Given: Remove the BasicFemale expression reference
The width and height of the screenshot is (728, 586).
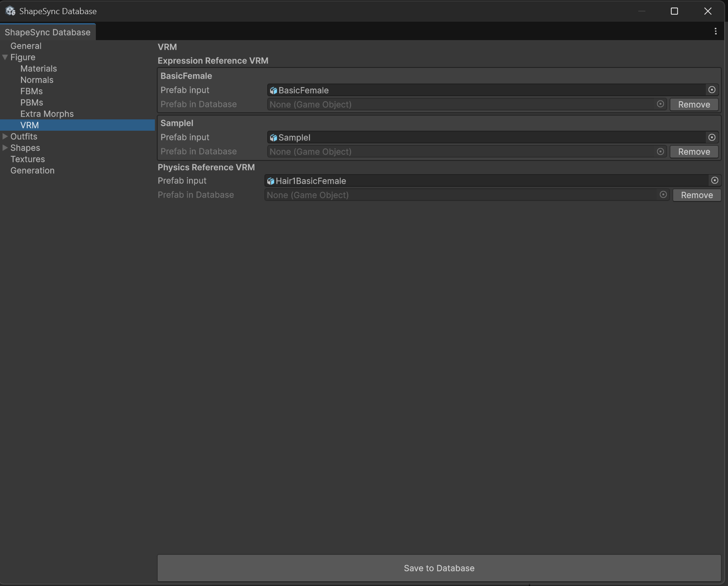Looking at the screenshot, I should tap(694, 104).
